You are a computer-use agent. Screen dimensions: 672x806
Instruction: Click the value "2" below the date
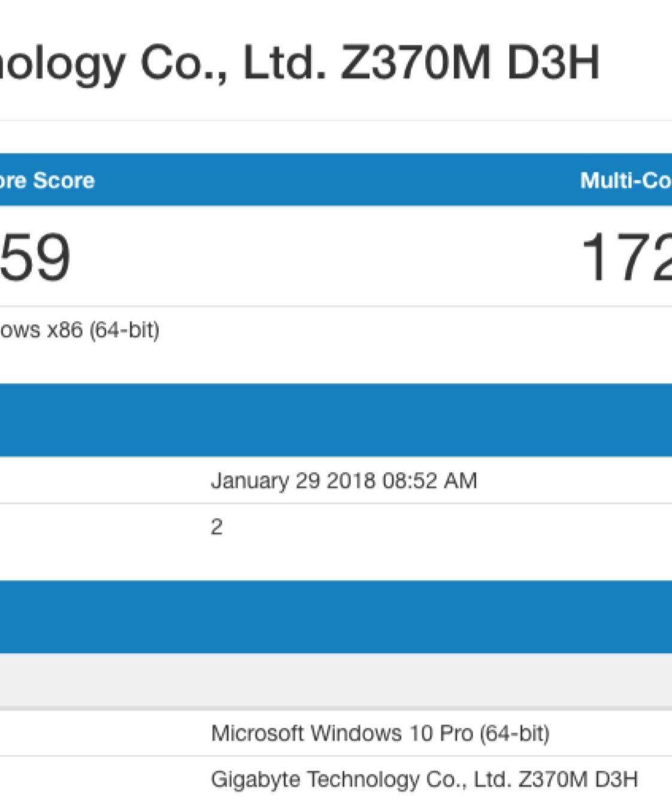pyautogui.click(x=217, y=527)
